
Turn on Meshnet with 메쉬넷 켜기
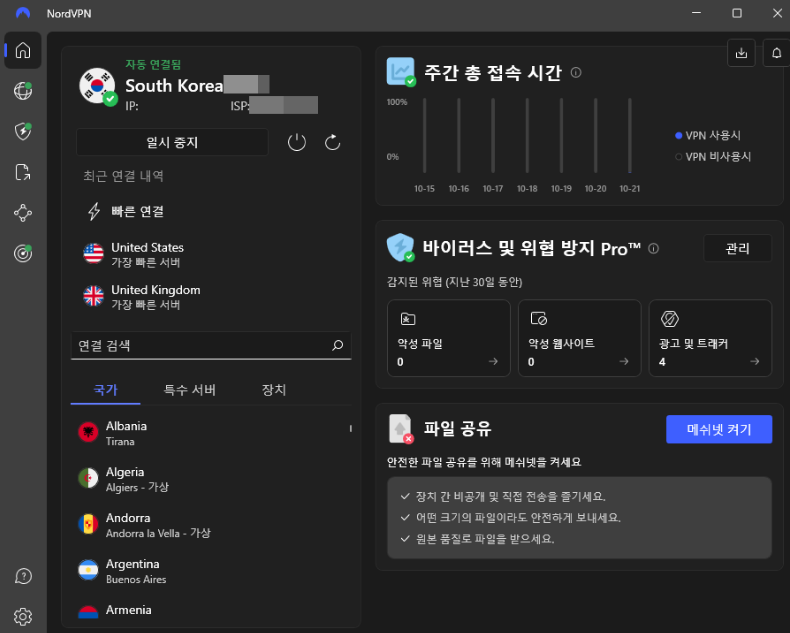coord(719,429)
